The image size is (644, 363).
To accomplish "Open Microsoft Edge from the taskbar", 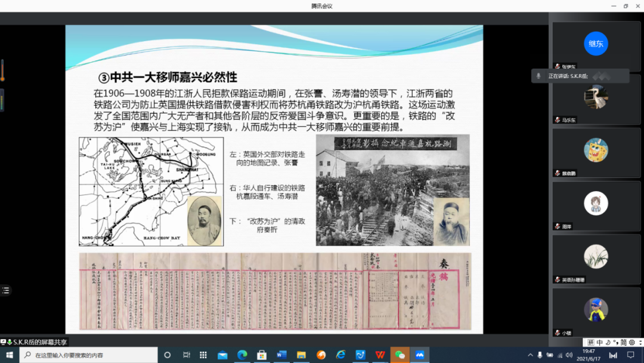I will coord(241,355).
